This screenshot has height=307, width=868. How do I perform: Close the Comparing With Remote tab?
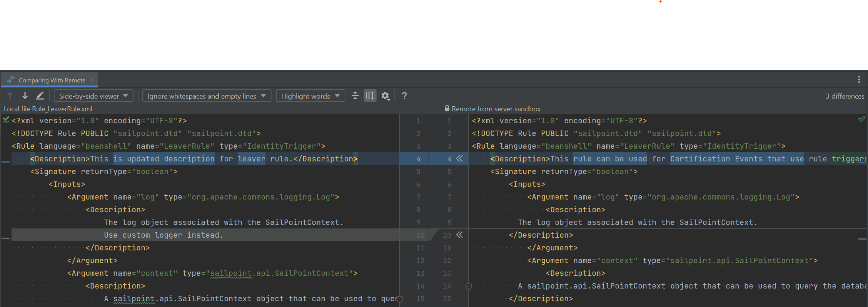(x=92, y=80)
